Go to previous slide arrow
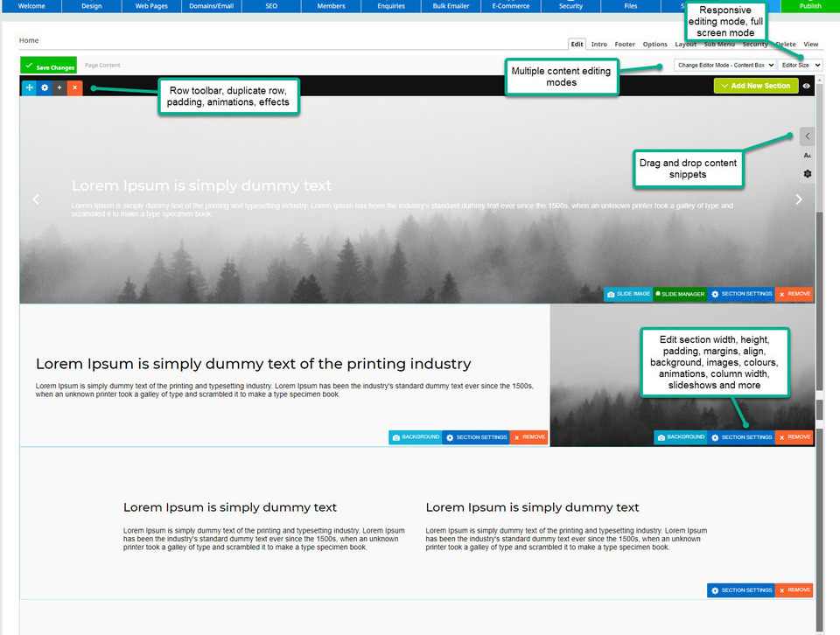The height and width of the screenshot is (635, 840). click(36, 199)
